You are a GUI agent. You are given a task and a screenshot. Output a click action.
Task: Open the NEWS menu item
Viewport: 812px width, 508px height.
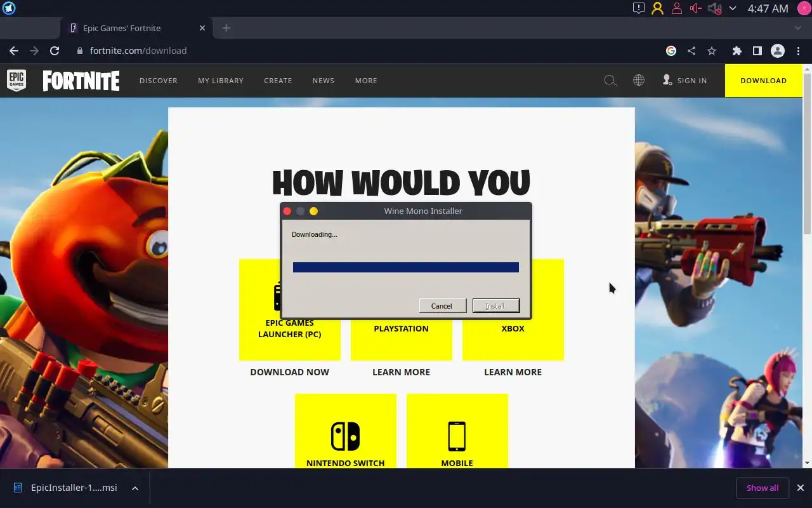coord(324,81)
